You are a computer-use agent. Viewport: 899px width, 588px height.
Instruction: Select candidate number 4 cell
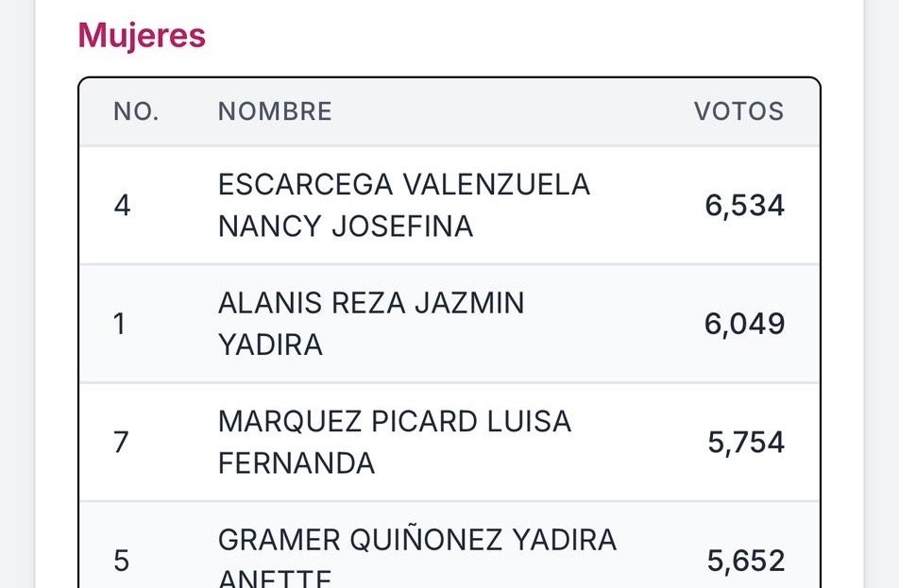(x=122, y=205)
